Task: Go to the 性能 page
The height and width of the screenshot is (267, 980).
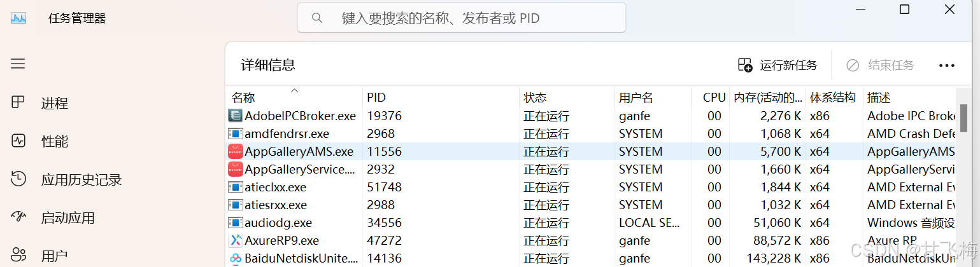Action: [x=55, y=141]
